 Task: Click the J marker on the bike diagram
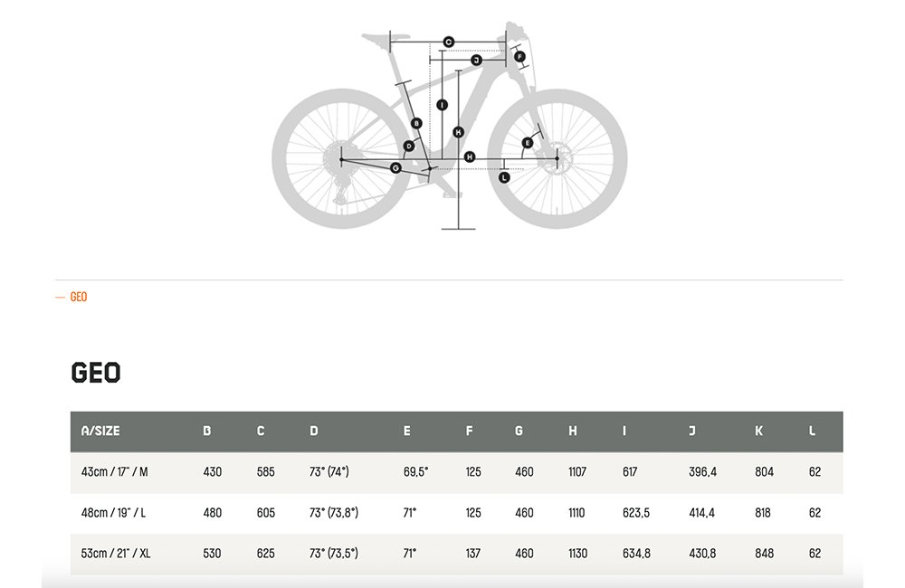click(476, 60)
